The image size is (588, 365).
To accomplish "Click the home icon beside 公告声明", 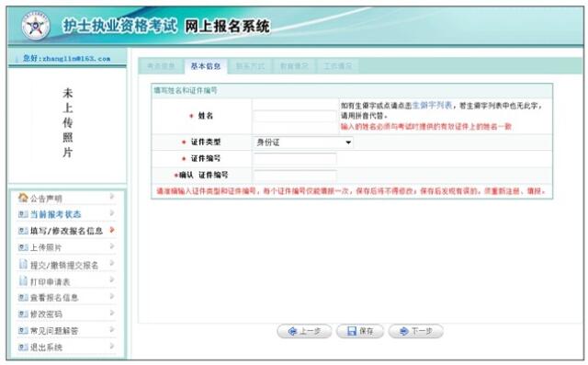I will point(23,198).
